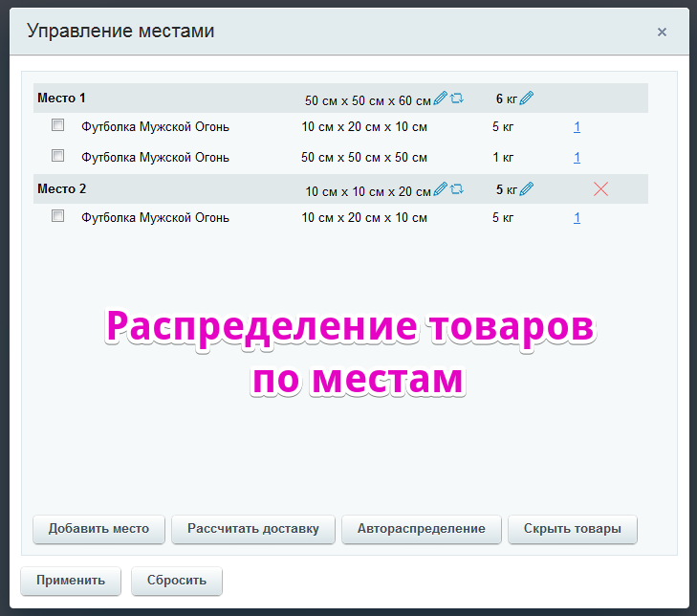Run Автораспределение
Screen dimensions: 697x616
(422, 529)
